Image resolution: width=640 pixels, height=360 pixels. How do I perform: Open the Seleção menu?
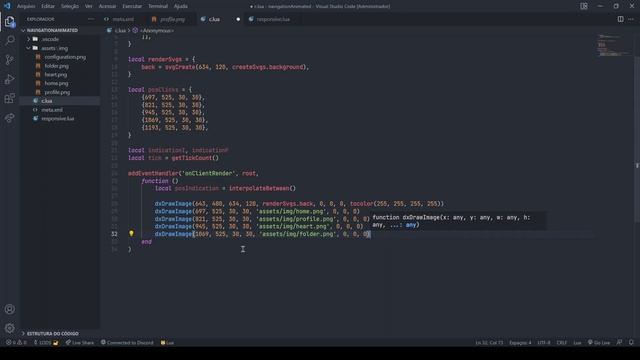[69, 6]
